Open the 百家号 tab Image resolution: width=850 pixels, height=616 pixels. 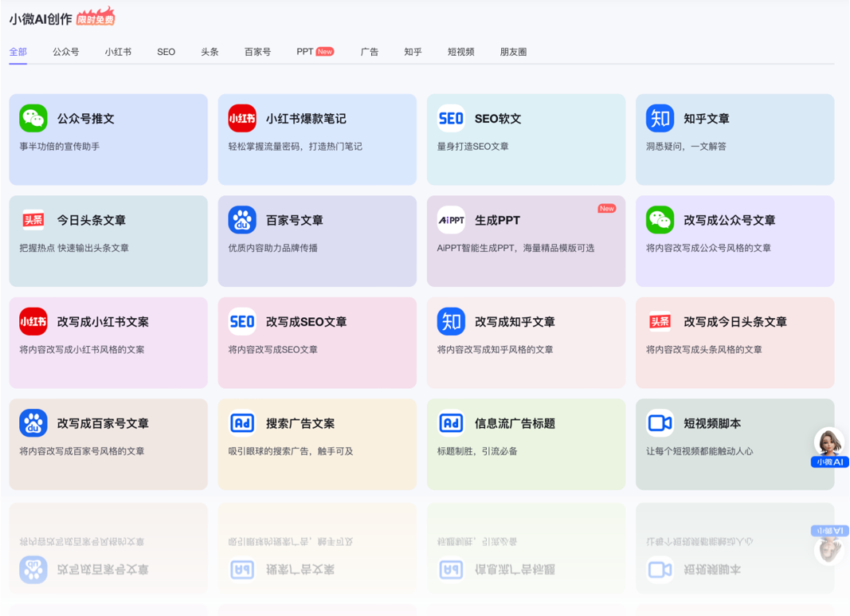pyautogui.click(x=257, y=52)
